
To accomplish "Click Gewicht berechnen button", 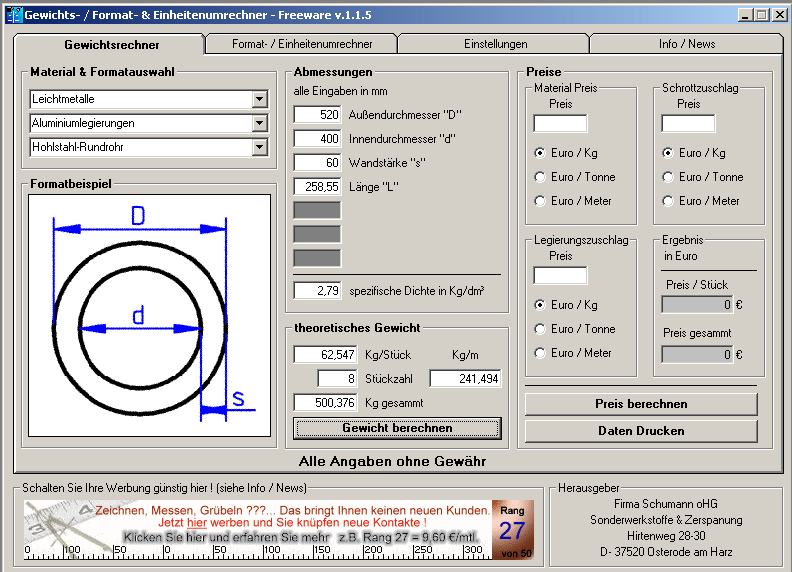I will tap(397, 428).
